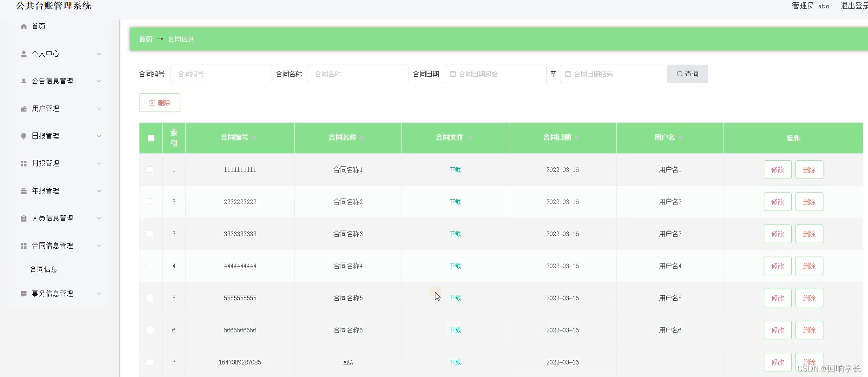Check the row for 合同名称2
This screenshot has height=377, width=868.
[x=150, y=202]
